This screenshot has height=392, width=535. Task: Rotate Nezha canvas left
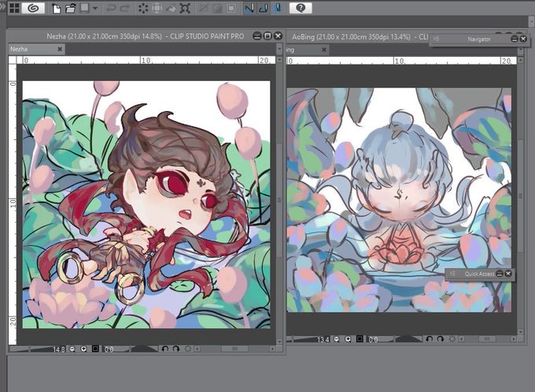tap(164, 349)
